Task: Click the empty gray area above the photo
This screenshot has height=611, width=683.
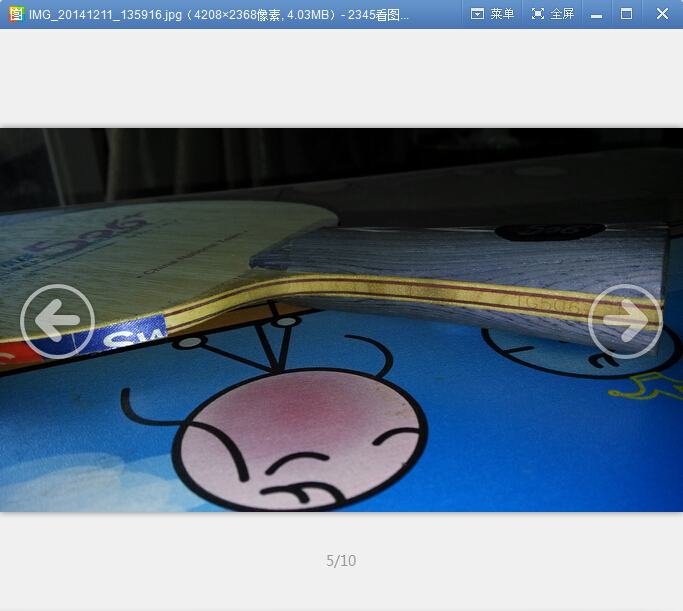Action: coord(340,80)
